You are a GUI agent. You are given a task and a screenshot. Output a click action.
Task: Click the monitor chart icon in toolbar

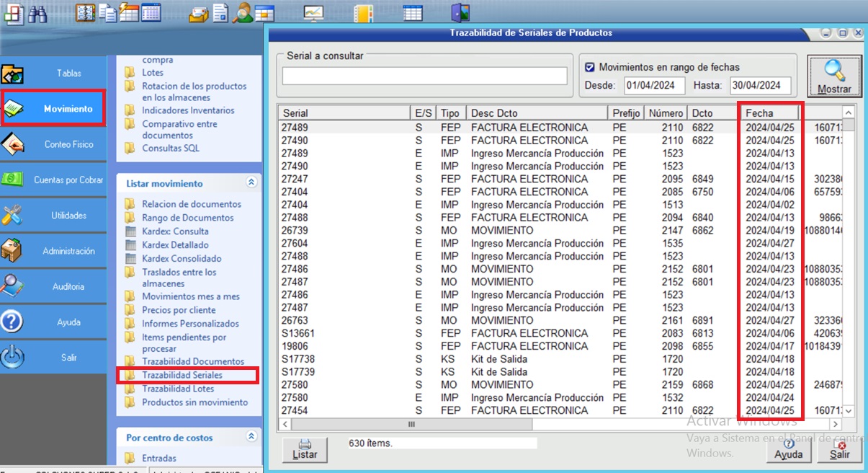(x=314, y=13)
